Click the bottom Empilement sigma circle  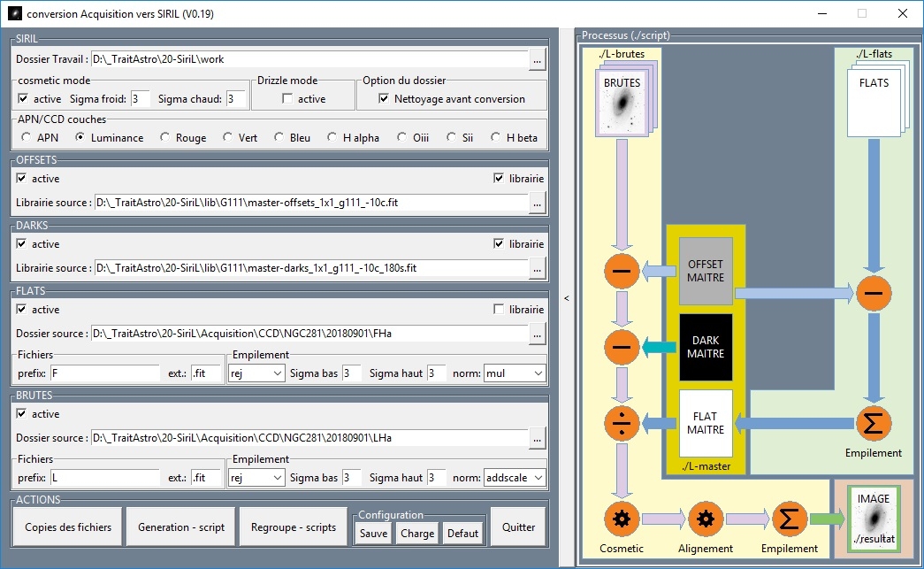pos(789,519)
